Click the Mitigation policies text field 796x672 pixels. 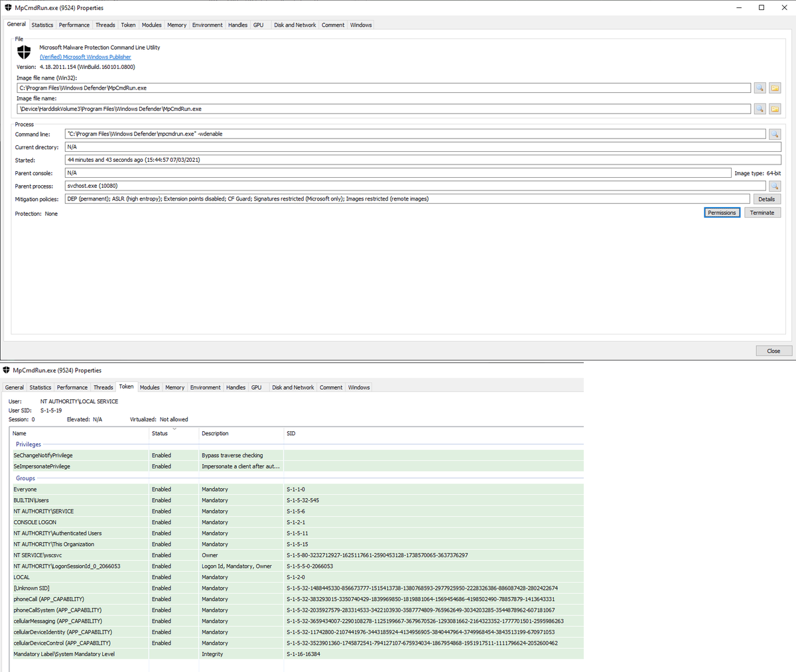[x=407, y=199]
